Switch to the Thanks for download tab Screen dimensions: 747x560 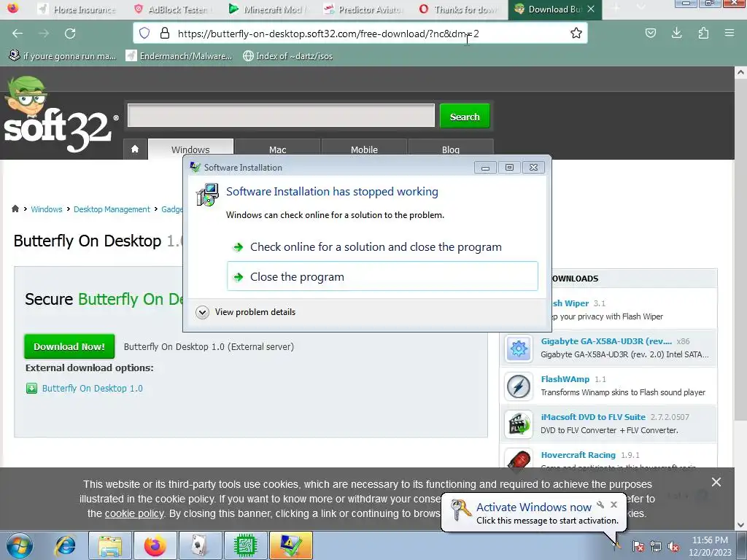pyautogui.click(x=458, y=9)
